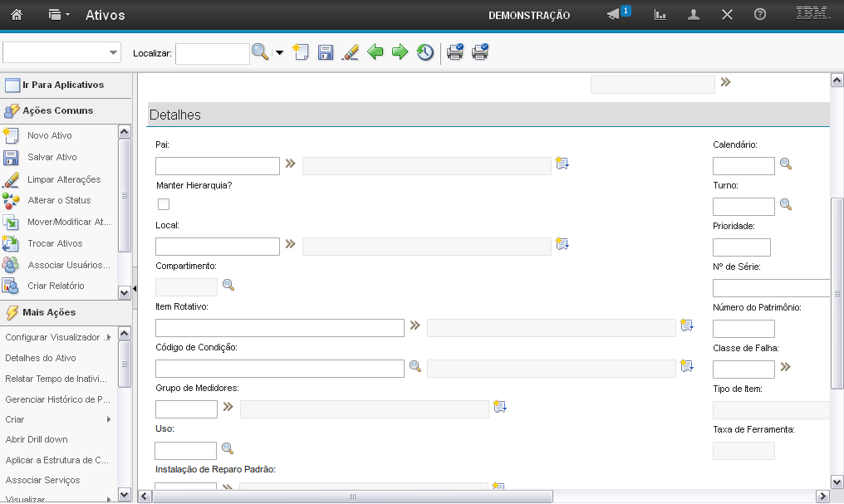Open the bulletin board megaphone icon
Image resolution: width=844 pixels, height=504 pixels.
click(x=614, y=15)
